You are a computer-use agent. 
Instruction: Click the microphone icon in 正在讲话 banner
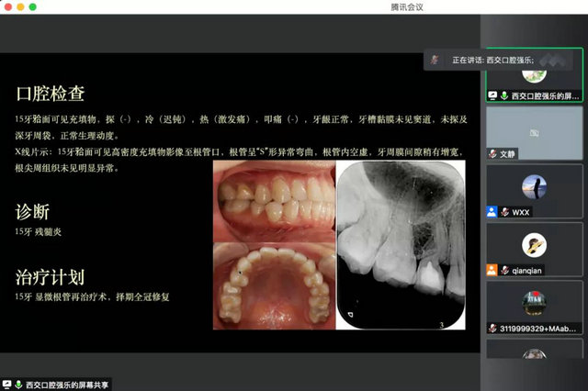435,60
